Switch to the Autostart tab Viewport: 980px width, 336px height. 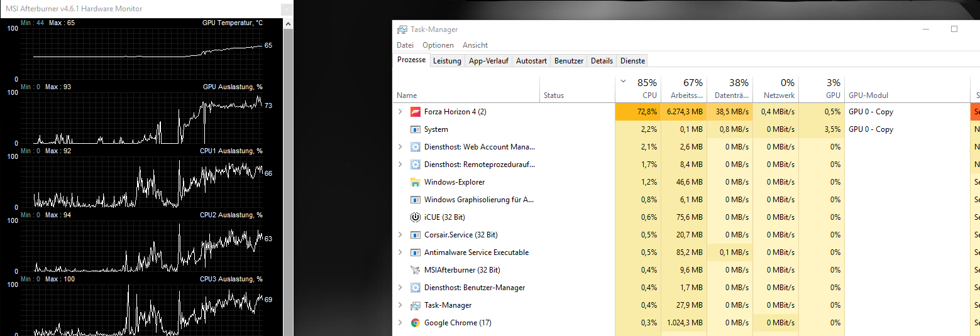click(531, 61)
